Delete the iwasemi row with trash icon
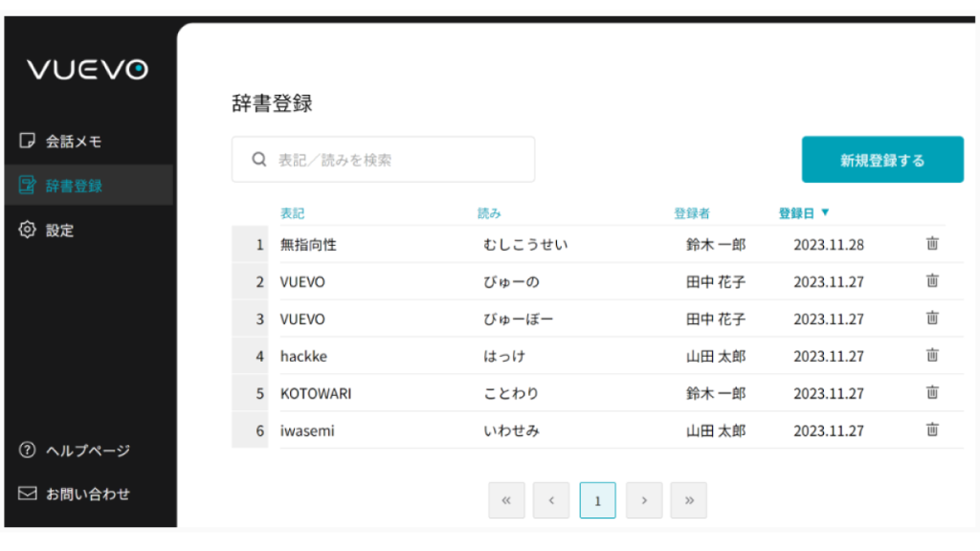This screenshot has height=551, width=980. [931, 430]
